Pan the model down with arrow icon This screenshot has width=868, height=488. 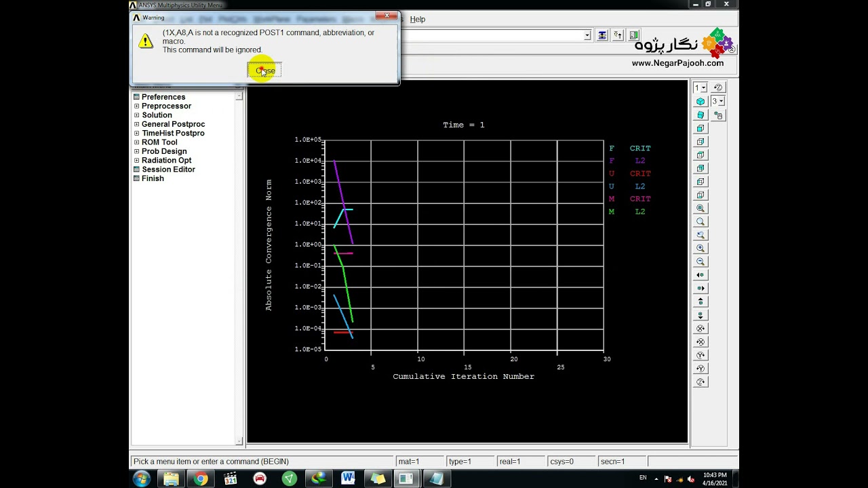[x=701, y=315]
